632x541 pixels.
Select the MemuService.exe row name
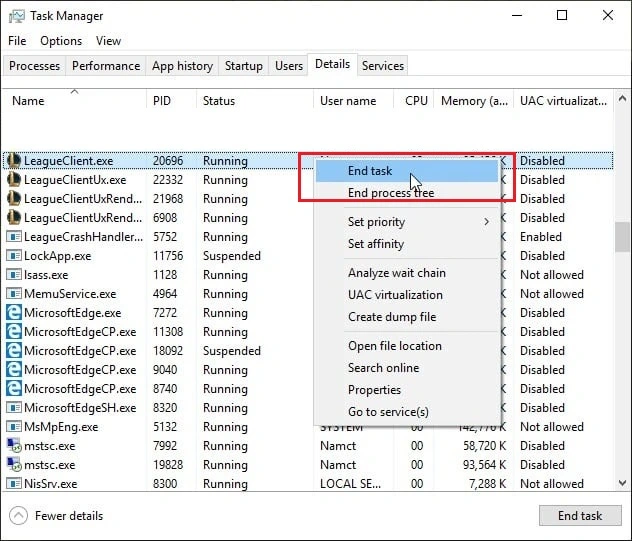[x=70, y=294]
